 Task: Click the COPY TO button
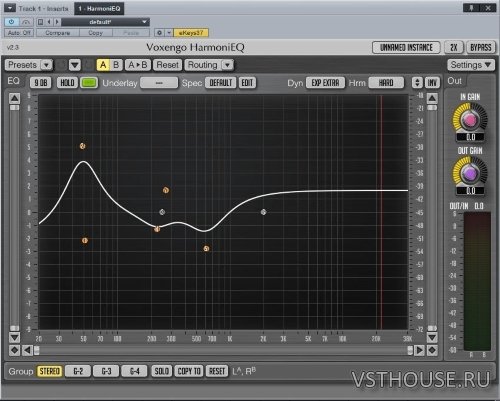pos(189,371)
